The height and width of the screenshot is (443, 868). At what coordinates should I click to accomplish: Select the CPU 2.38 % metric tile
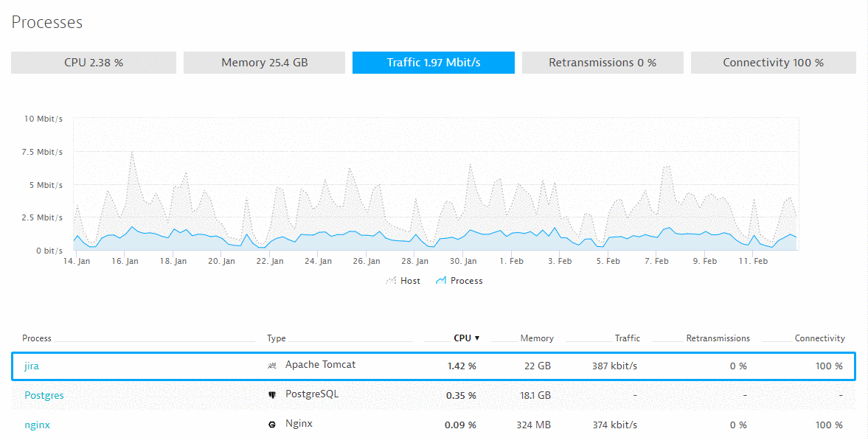click(x=93, y=63)
